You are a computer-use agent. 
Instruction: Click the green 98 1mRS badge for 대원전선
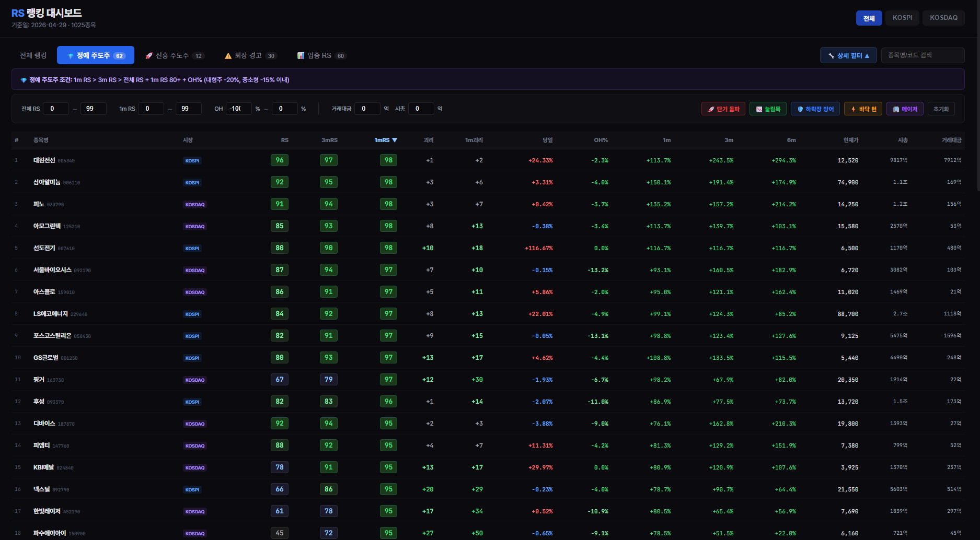coord(388,160)
